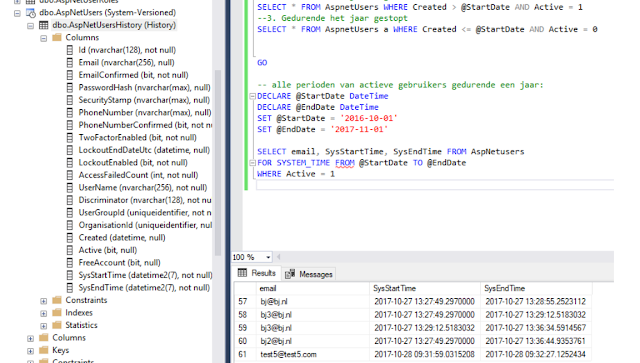Click the WHERE Active = 1 line
The width and height of the screenshot is (640, 363).
[296, 174]
